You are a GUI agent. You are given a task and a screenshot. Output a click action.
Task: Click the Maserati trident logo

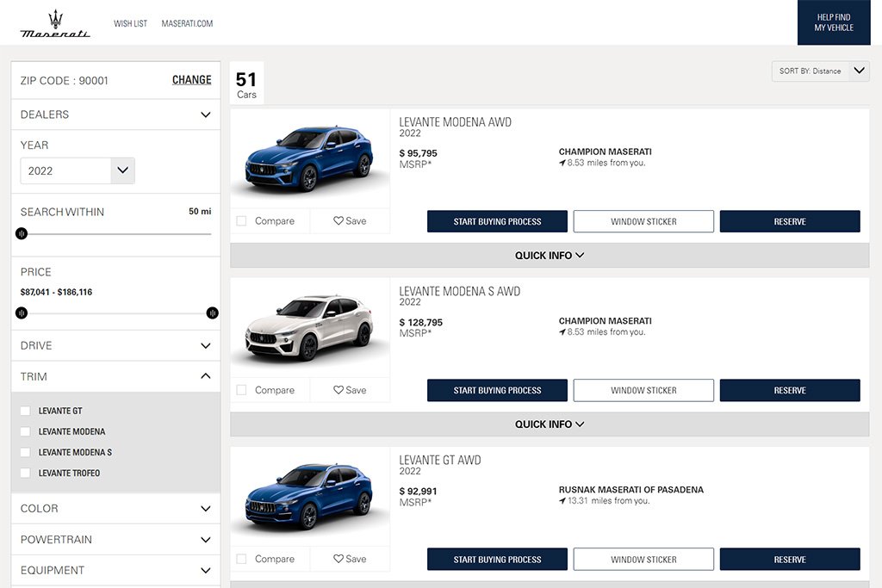coord(55,24)
